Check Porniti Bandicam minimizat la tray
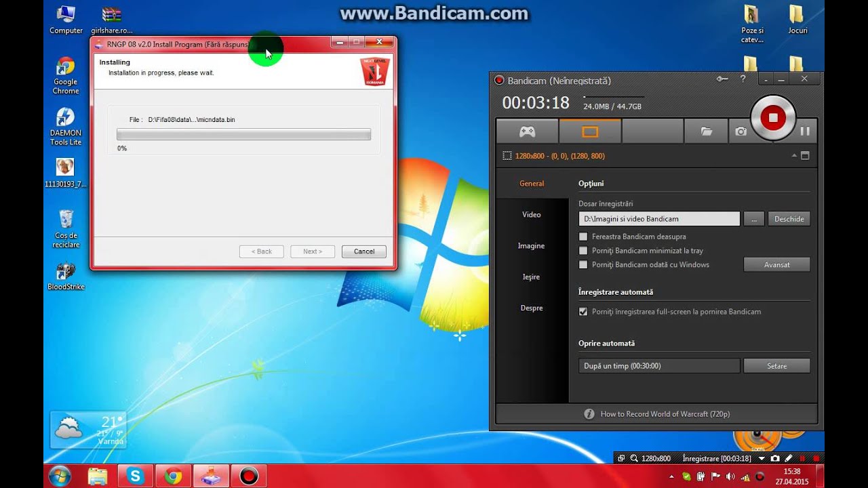Viewport: 868px width, 488px height. 583,250
